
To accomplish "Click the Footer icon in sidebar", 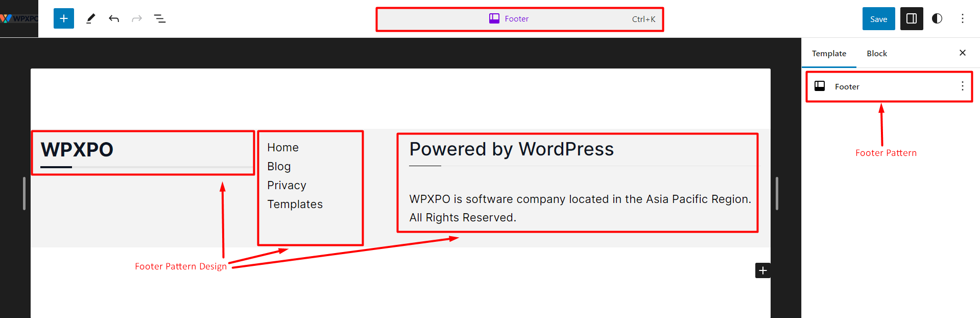I will 820,86.
